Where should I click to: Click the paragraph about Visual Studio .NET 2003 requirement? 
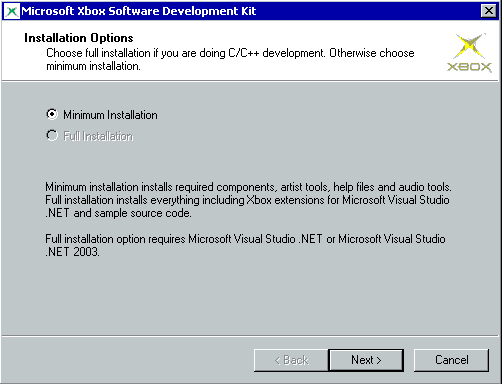point(245,245)
